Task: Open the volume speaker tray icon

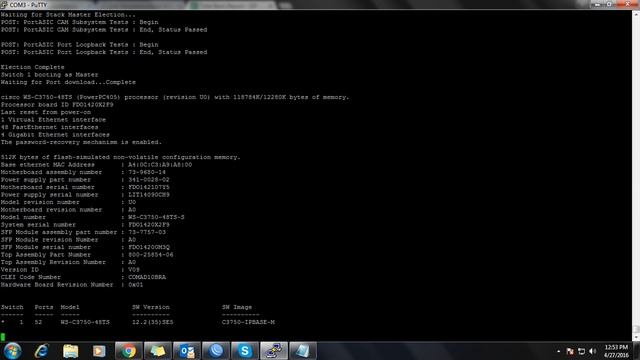Action: pos(593,351)
